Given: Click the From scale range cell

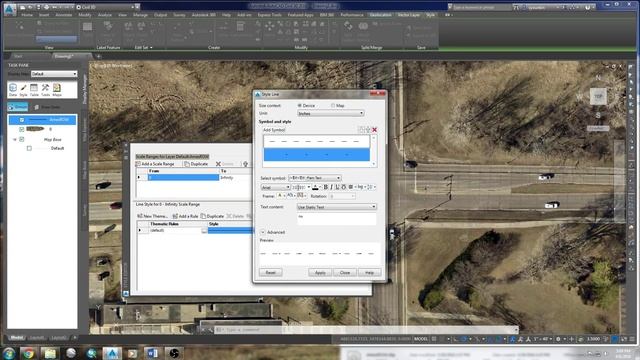Looking at the screenshot, I should point(183,178).
